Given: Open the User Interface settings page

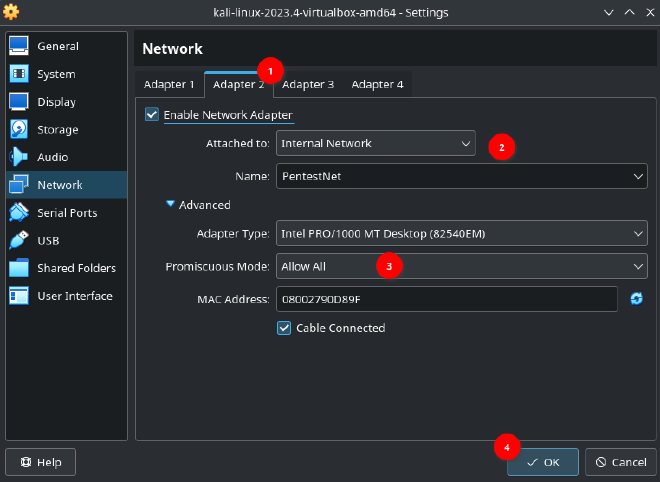Looking at the screenshot, I should pyautogui.click(x=67, y=296).
